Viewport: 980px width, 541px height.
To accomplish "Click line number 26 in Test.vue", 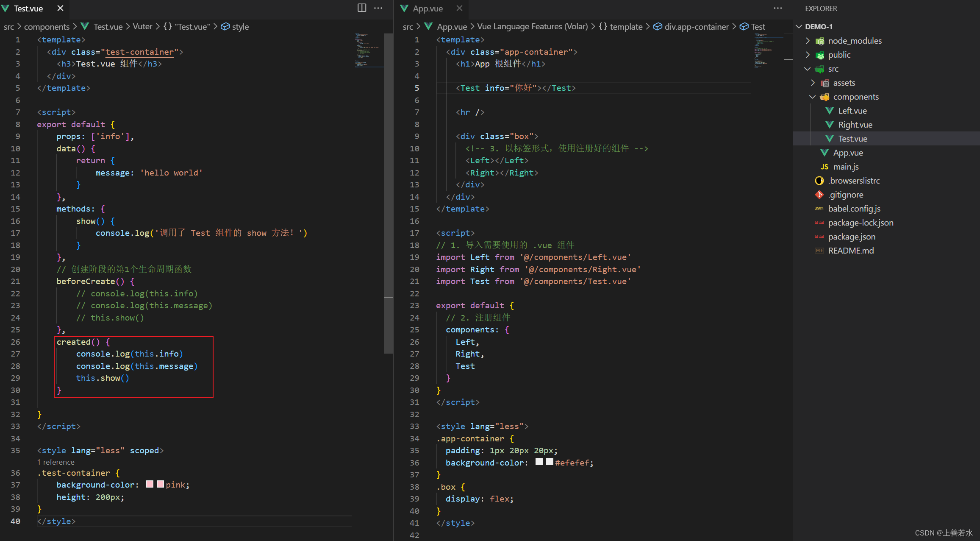I will (x=16, y=342).
